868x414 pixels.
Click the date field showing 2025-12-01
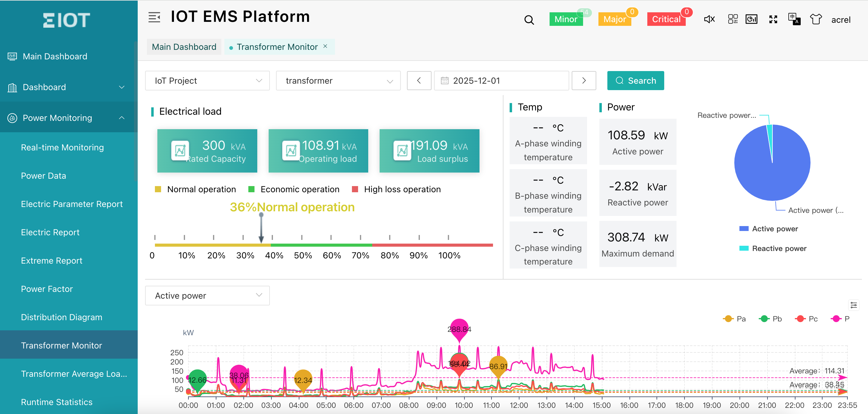click(501, 81)
